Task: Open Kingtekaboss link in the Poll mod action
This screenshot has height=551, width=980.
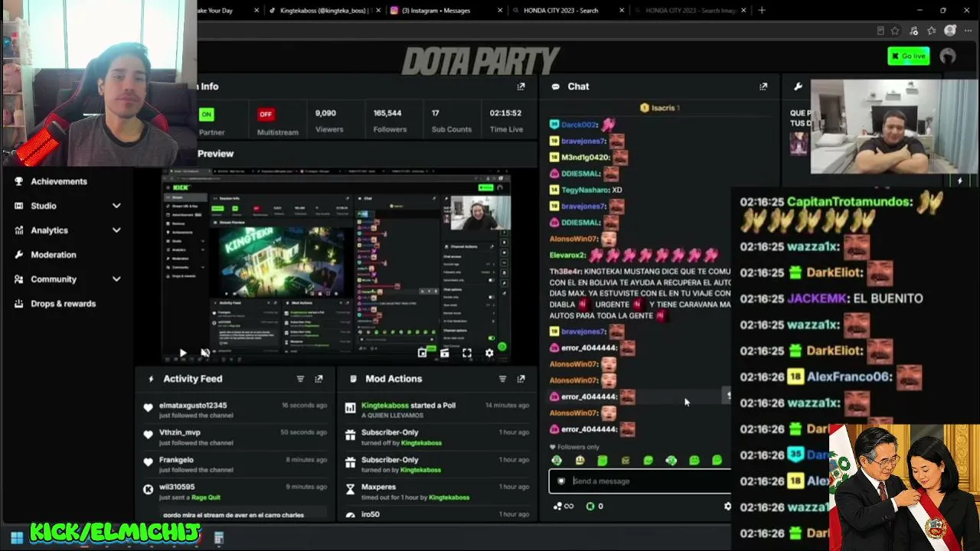Action: [x=384, y=406]
